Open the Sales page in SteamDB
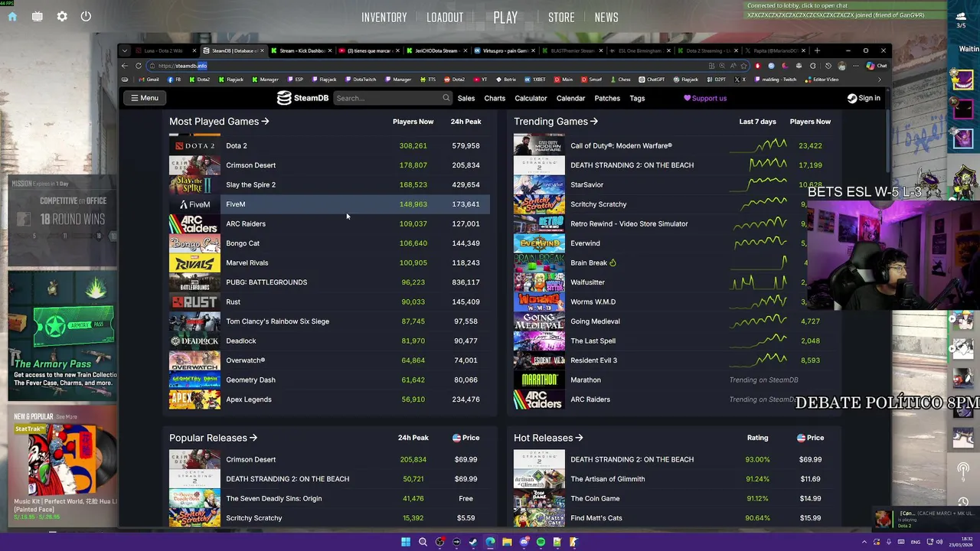This screenshot has height=551, width=980. [466, 98]
